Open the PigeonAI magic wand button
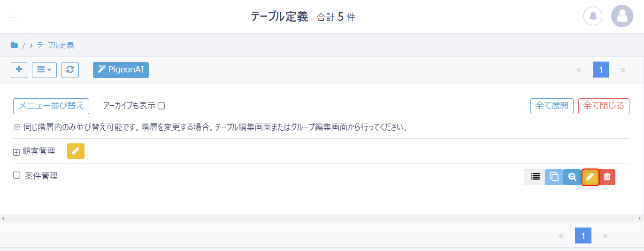Screen dimensions: 644x251 click(121, 70)
